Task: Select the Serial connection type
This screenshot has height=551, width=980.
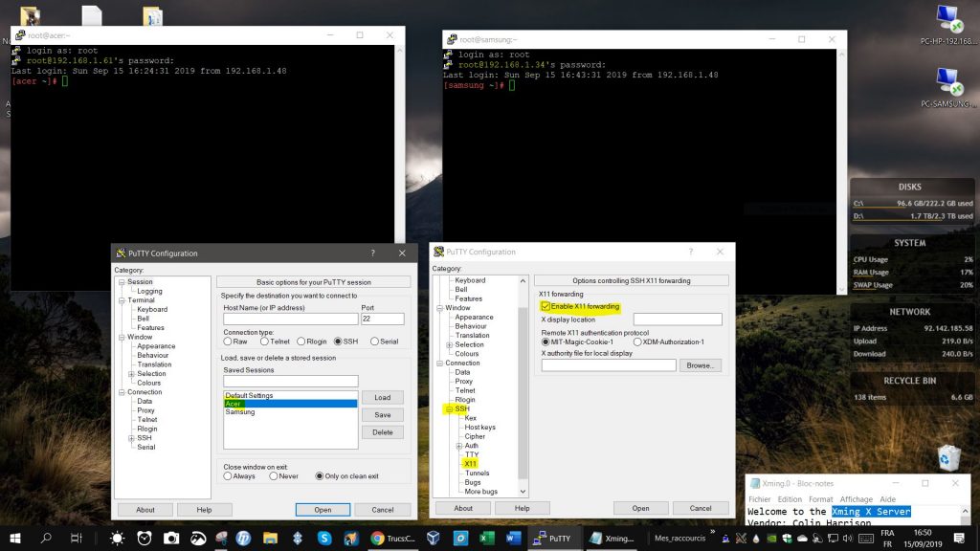Action: tap(374, 342)
